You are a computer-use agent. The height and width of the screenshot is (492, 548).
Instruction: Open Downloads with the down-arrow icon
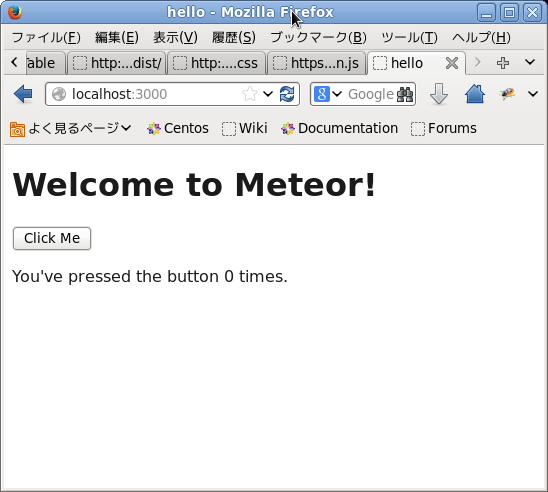(x=439, y=94)
